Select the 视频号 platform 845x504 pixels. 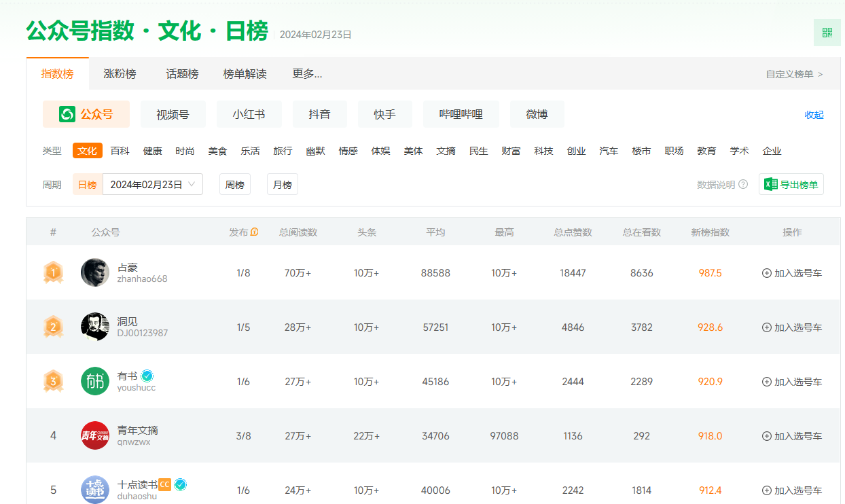tap(173, 114)
